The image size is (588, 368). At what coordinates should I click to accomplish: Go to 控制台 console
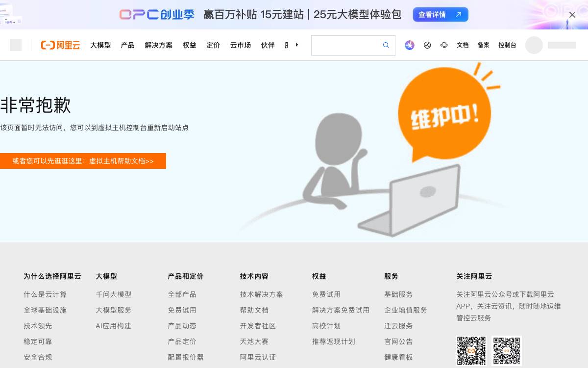[507, 45]
